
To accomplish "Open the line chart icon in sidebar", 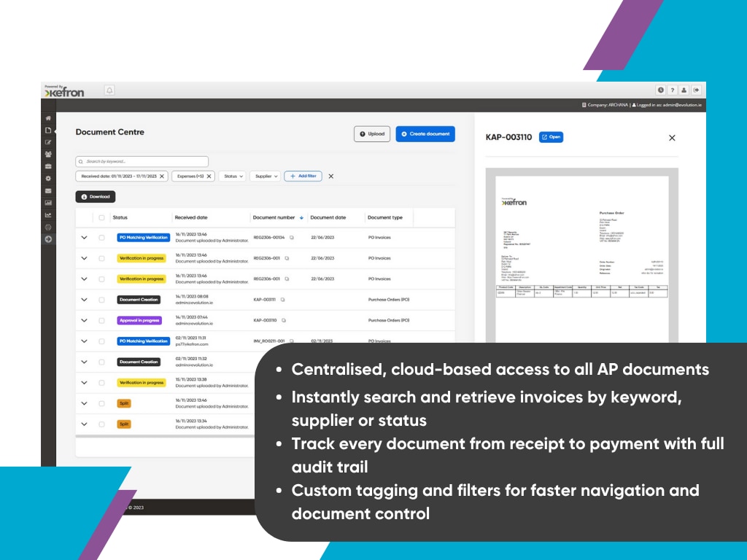I will coord(48,214).
